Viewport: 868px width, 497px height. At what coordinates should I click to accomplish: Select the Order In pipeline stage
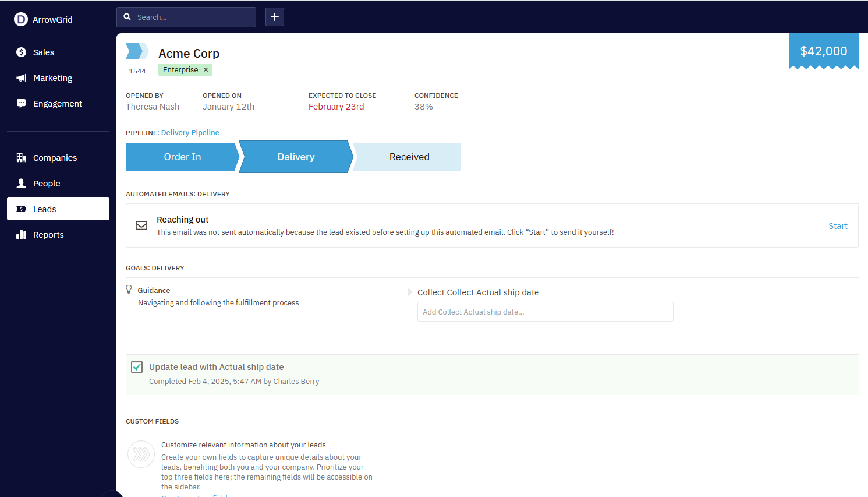pos(182,157)
